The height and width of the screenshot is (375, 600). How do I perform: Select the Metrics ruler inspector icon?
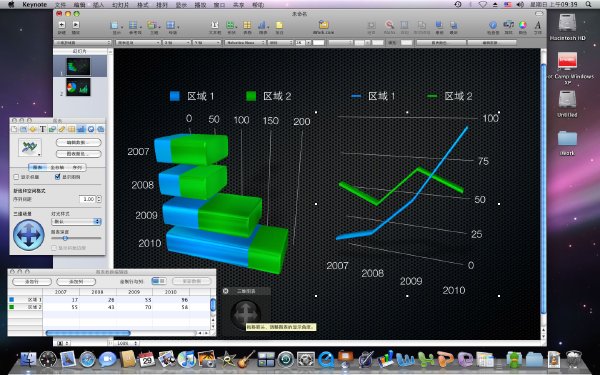(62, 129)
